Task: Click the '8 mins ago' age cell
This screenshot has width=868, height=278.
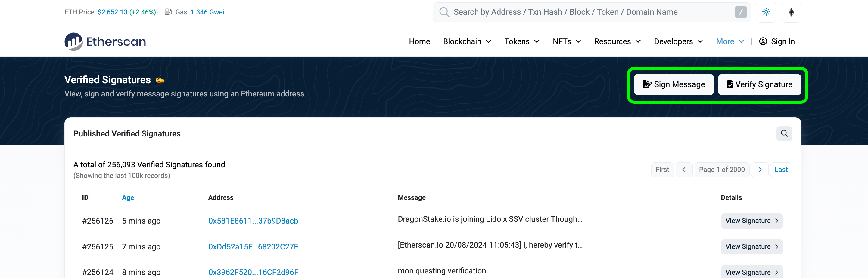Action: (141, 272)
